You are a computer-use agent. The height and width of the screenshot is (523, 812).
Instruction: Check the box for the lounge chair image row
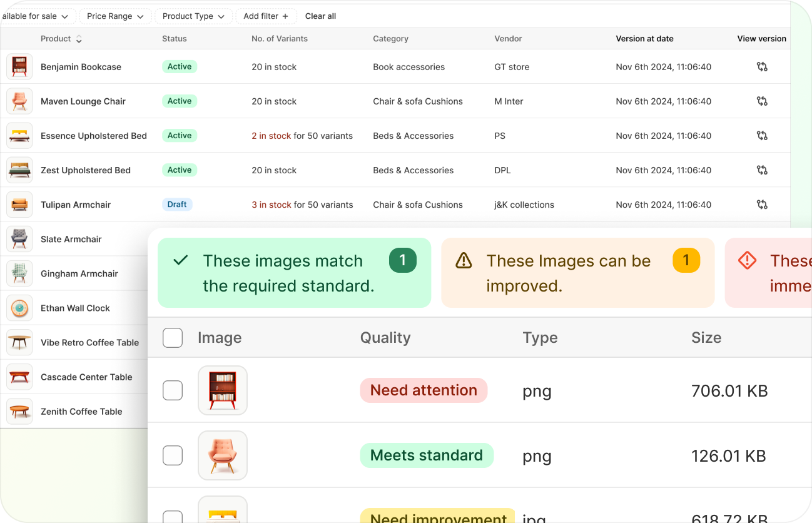pos(173,455)
